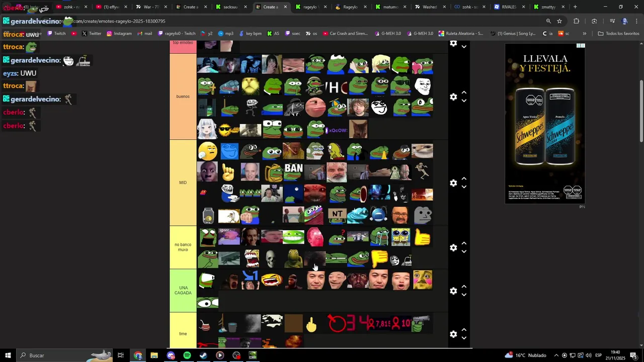Open settings gear for no banco muxo tier

coord(453,247)
